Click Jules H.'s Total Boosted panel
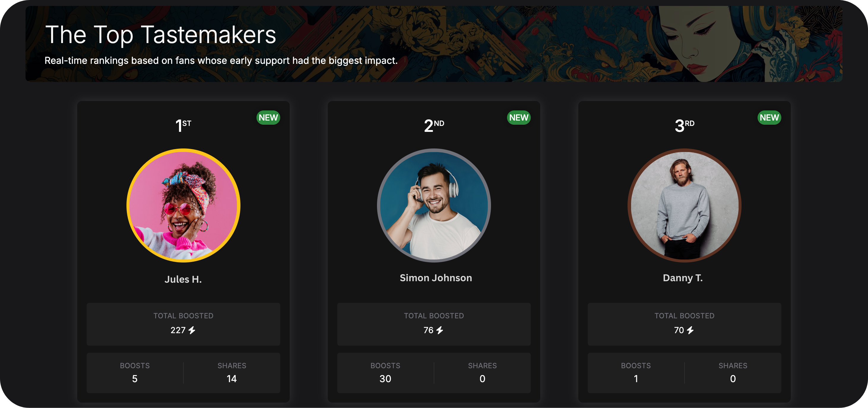The height and width of the screenshot is (408, 868). tap(183, 324)
